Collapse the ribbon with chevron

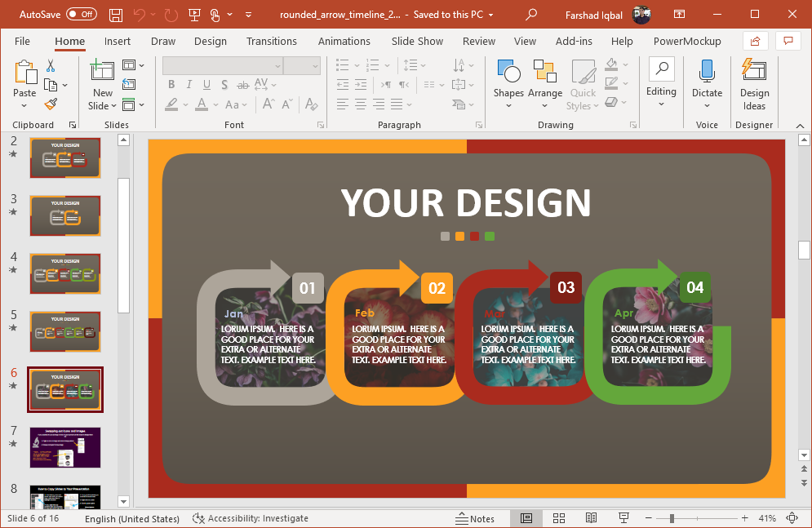pyautogui.click(x=800, y=126)
